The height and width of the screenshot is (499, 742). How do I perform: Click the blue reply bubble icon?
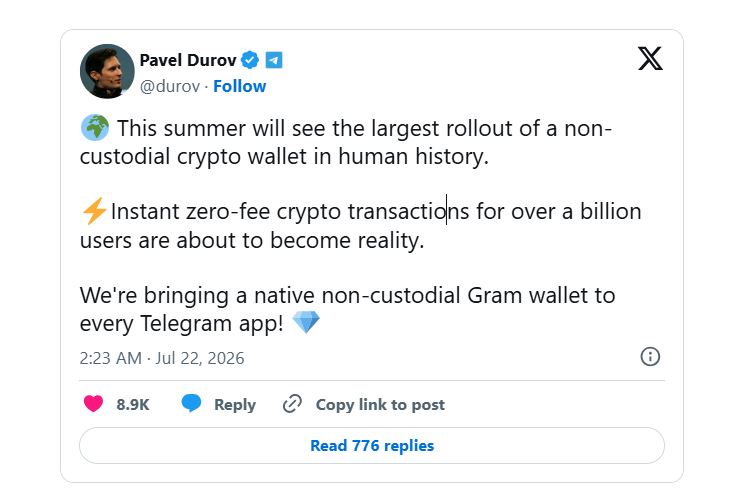tap(191, 404)
